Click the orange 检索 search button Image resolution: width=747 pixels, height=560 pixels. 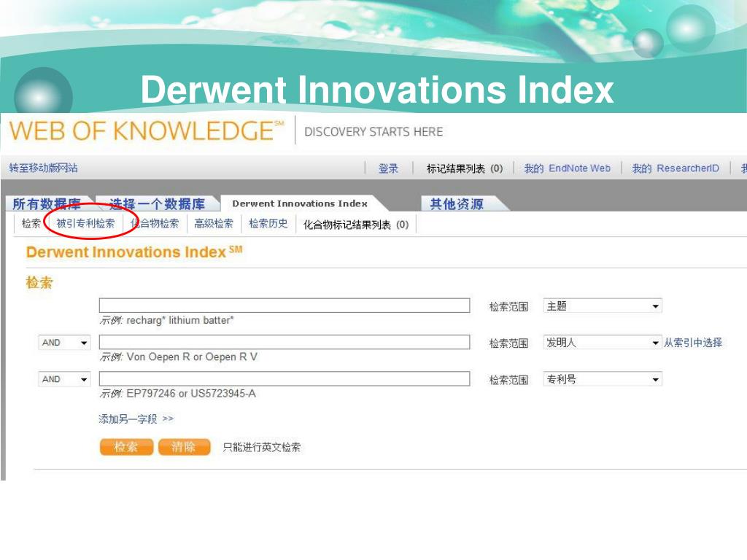126,447
